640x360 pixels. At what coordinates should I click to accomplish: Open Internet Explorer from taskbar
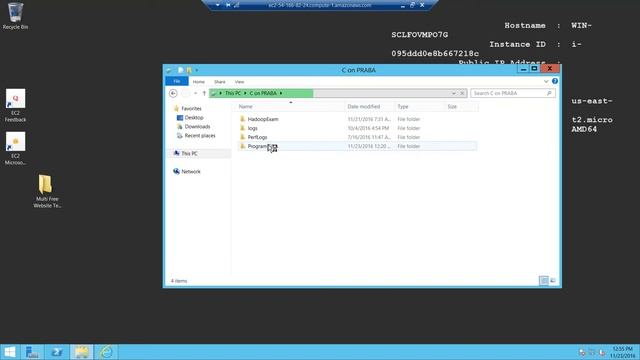[x=106, y=352]
